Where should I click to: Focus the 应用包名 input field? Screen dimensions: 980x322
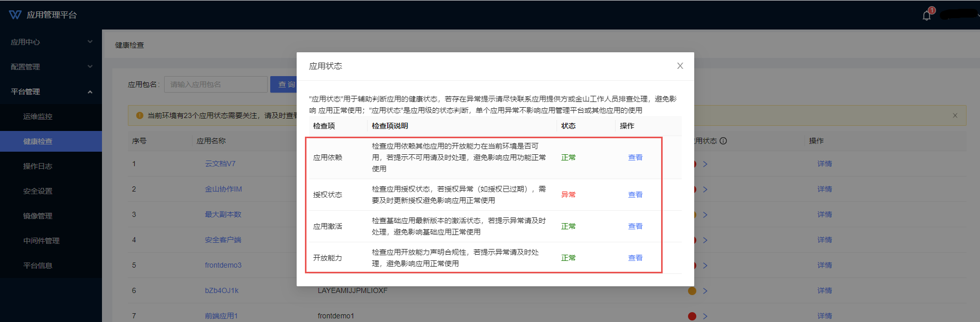(x=215, y=84)
